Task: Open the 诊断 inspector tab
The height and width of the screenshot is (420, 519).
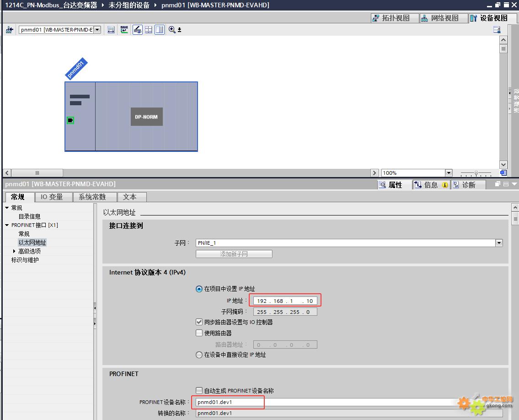Action: click(x=464, y=185)
